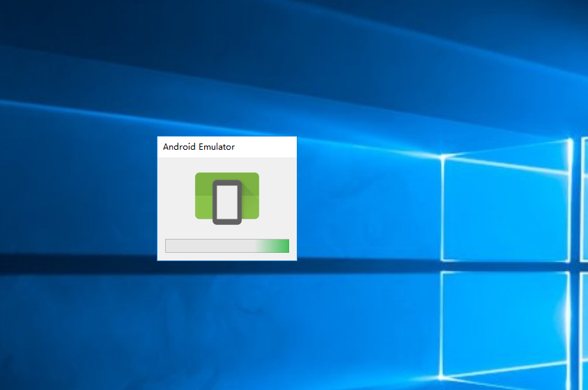Click the "Android Emulator" window title text

(x=199, y=147)
